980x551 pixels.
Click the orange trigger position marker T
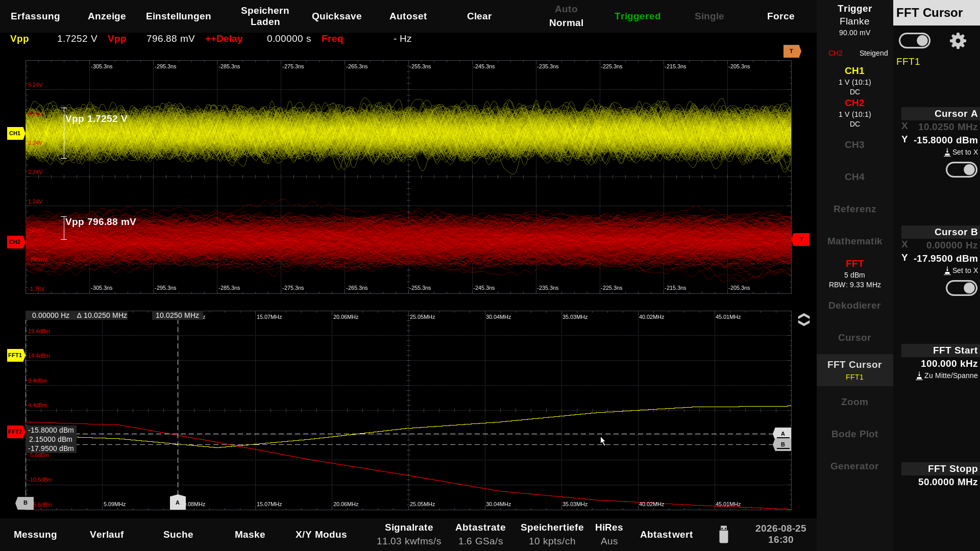click(792, 51)
